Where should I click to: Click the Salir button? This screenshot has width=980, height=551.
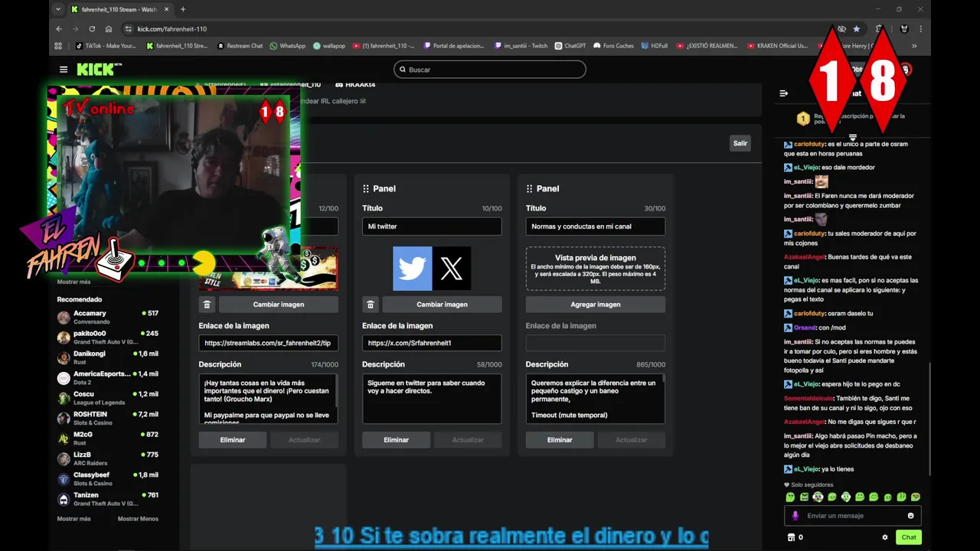click(x=740, y=143)
